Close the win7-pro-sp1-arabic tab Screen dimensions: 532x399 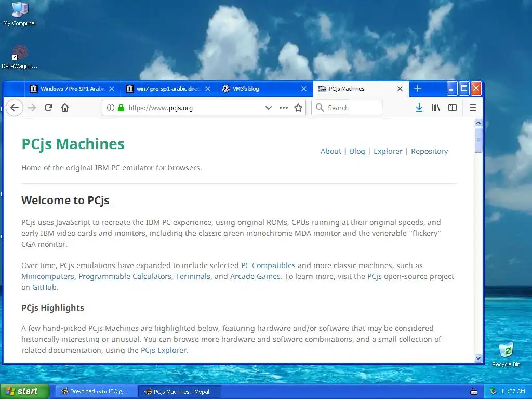tap(208, 89)
